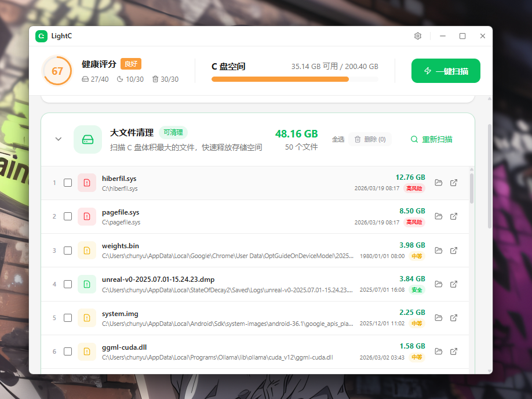Open system.img externally via arrow icon
Viewport: 532px width, 399px height.
pyautogui.click(x=454, y=318)
